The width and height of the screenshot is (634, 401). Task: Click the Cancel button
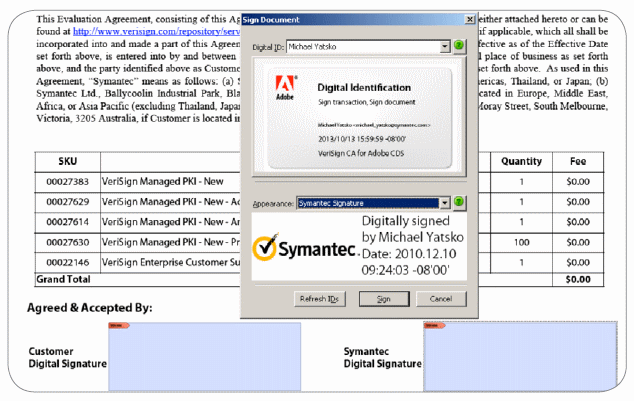[x=441, y=299]
